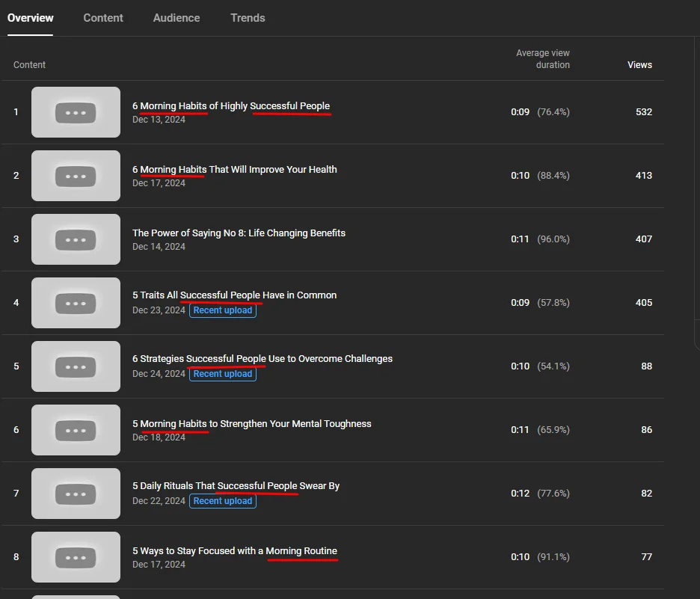Click the Dec 13, 2024 date
The image size is (700, 599).
(159, 120)
